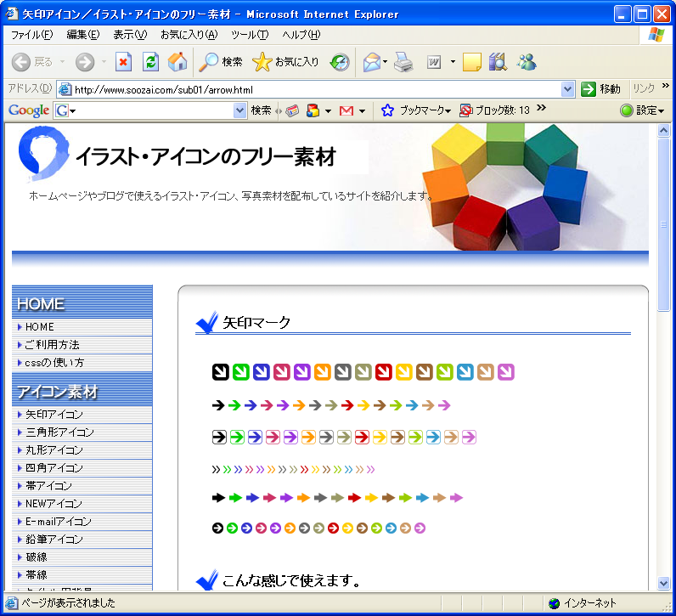Click the Google toolbar news icon
The width and height of the screenshot is (676, 616).
click(x=292, y=110)
